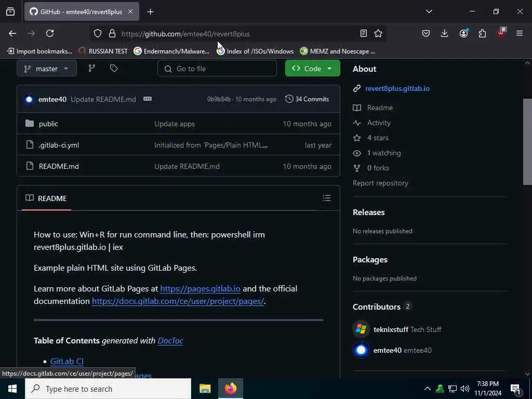The image size is (532, 399).
Task: Toggle reader view icon in address bar
Action: point(363,33)
